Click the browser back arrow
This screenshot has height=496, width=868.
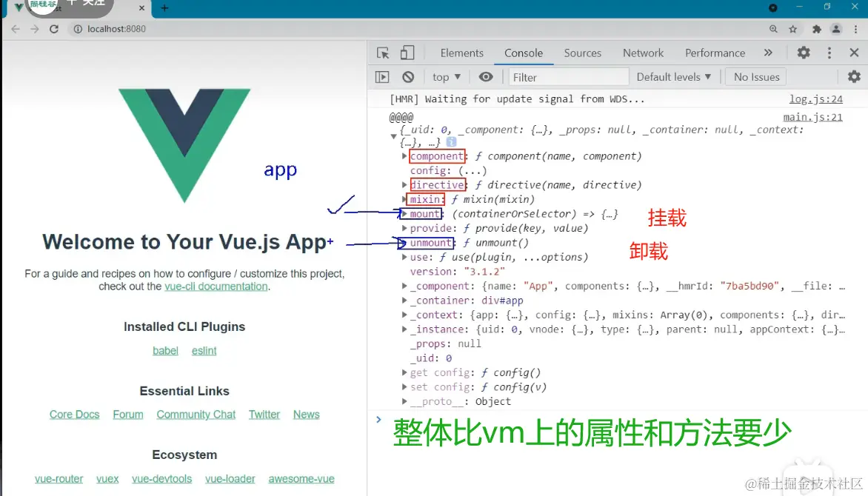coord(16,29)
